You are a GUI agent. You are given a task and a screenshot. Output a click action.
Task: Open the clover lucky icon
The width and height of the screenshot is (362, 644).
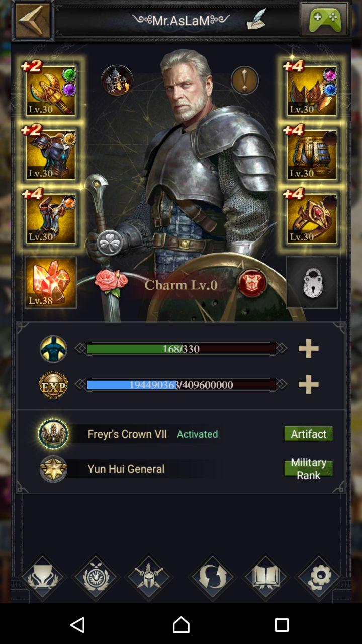pos(110,244)
